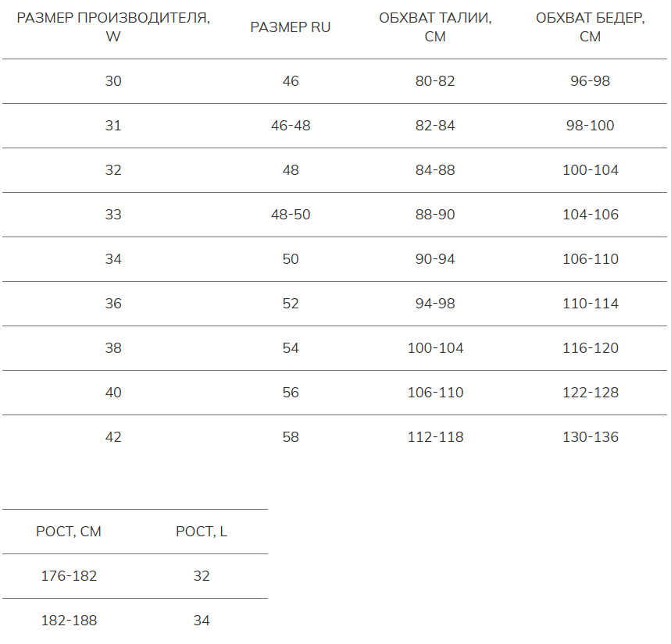The image size is (671, 644).
Task: Click manufacturer size 42 cell
Action: pos(113,437)
